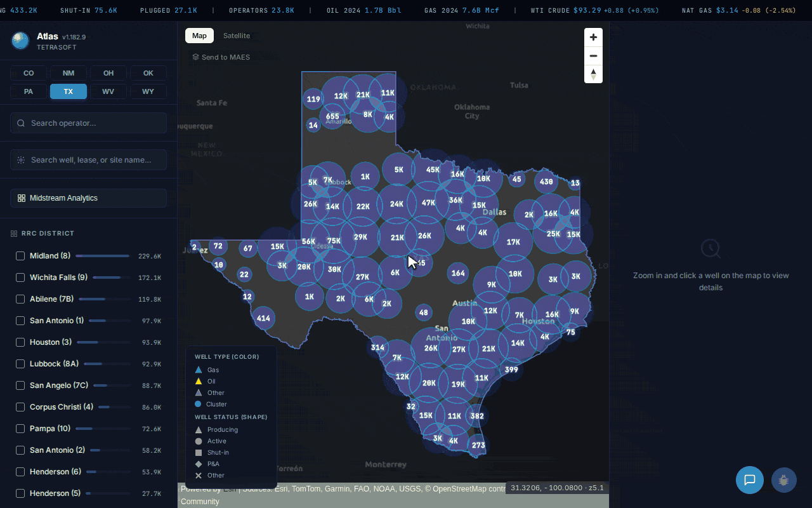Click the 48 well cluster
The image size is (812, 508).
pos(424,312)
